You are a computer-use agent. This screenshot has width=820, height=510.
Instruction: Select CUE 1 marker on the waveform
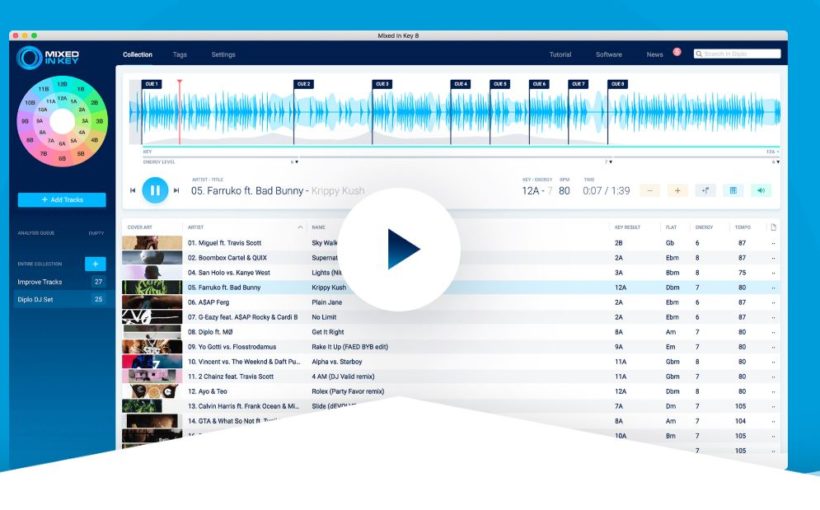point(152,84)
